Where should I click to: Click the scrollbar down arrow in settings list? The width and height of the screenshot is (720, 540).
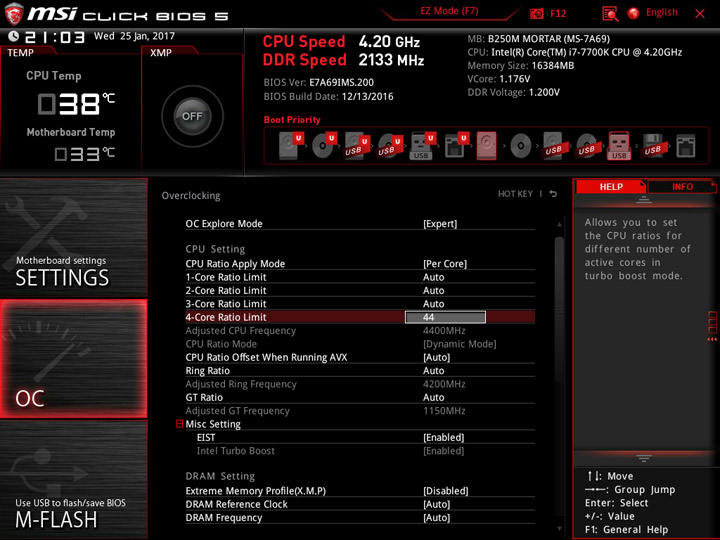pos(559,529)
